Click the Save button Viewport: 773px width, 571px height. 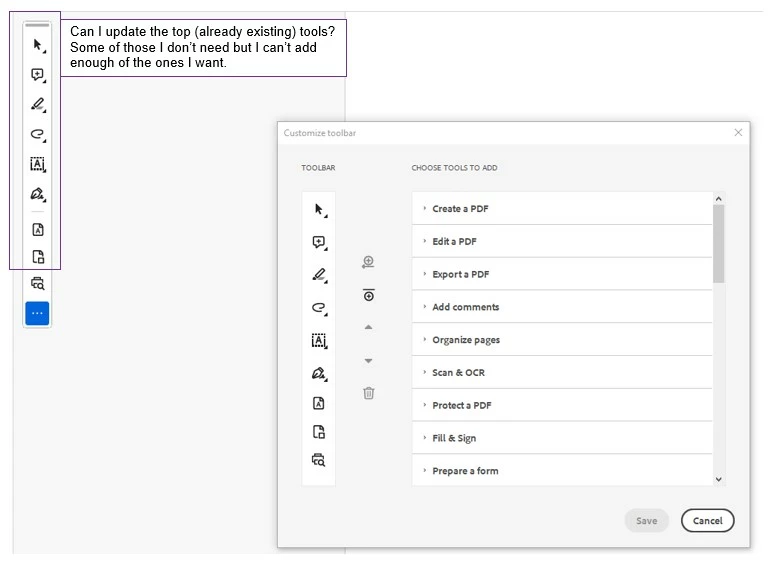pyautogui.click(x=646, y=521)
